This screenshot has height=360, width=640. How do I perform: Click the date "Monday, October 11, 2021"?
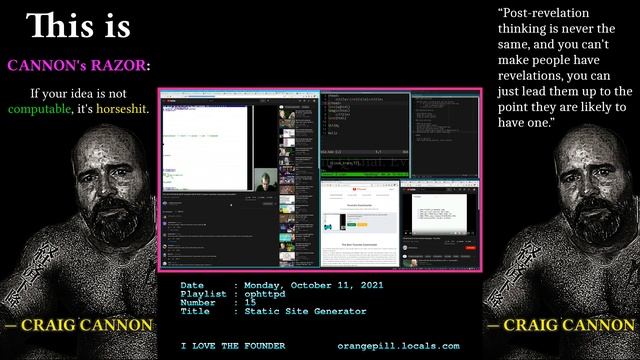tap(313, 285)
